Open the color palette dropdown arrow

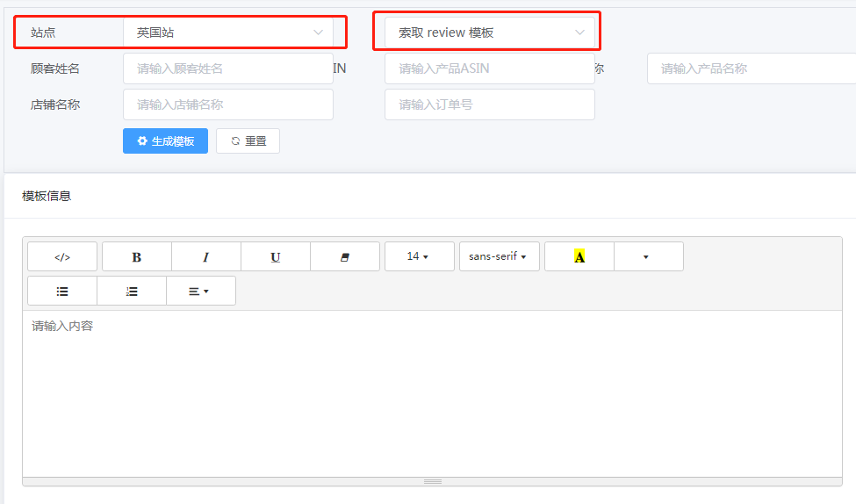point(649,256)
